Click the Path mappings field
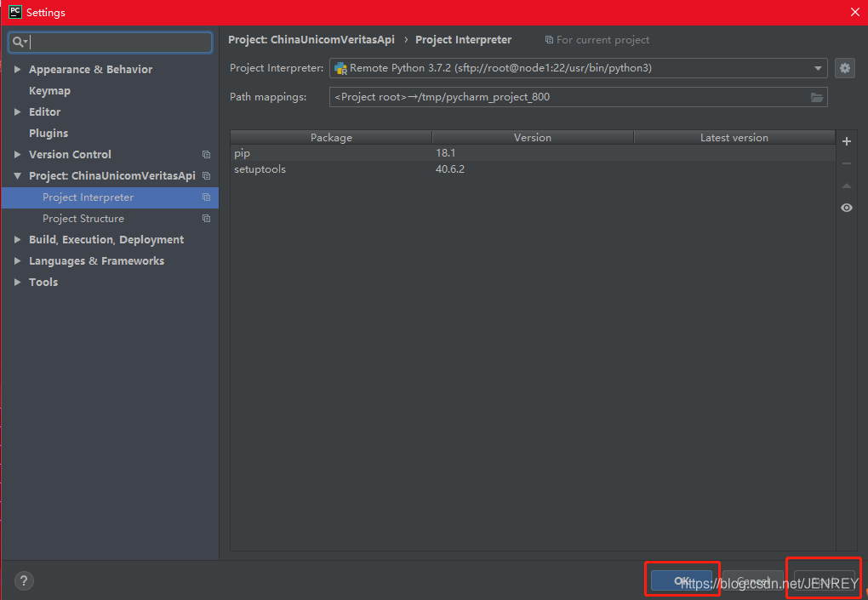Viewport: 868px width, 600px height. (x=579, y=97)
